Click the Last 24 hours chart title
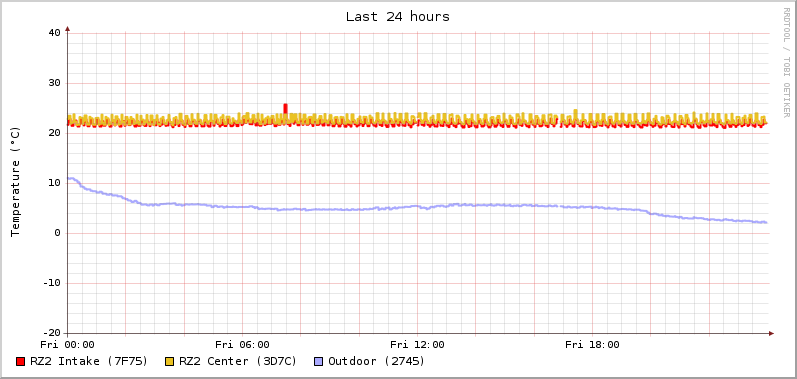 point(398,17)
